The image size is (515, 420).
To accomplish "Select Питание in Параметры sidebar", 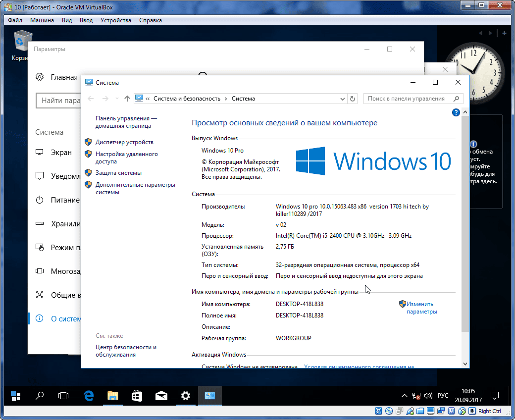I will [58, 200].
